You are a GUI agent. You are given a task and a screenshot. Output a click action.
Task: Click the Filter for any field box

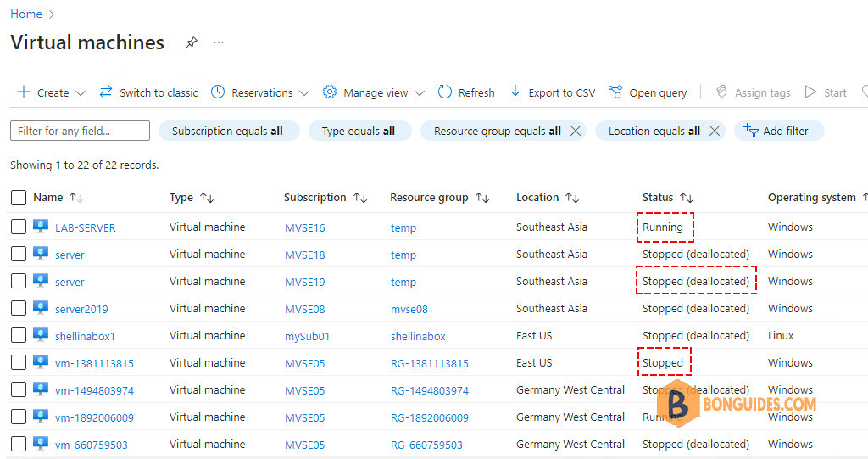pyautogui.click(x=80, y=131)
